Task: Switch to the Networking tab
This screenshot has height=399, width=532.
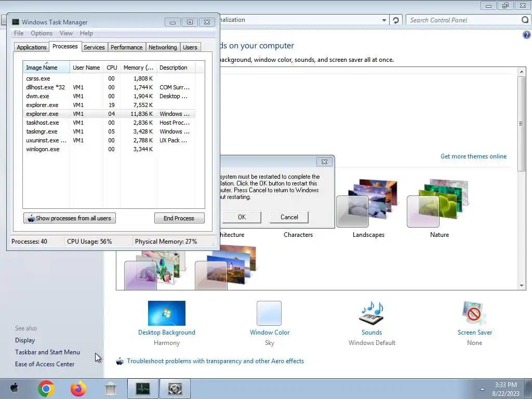Action: click(x=163, y=47)
